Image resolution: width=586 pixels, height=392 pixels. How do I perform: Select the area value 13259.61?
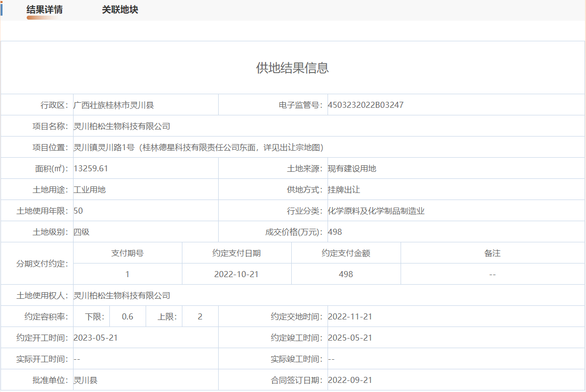point(91,169)
